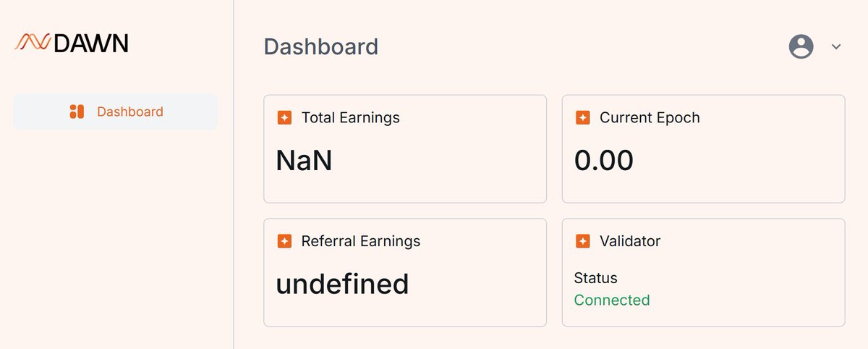This screenshot has height=349, width=868.
Task: Open the user profile avatar
Action: 801,46
